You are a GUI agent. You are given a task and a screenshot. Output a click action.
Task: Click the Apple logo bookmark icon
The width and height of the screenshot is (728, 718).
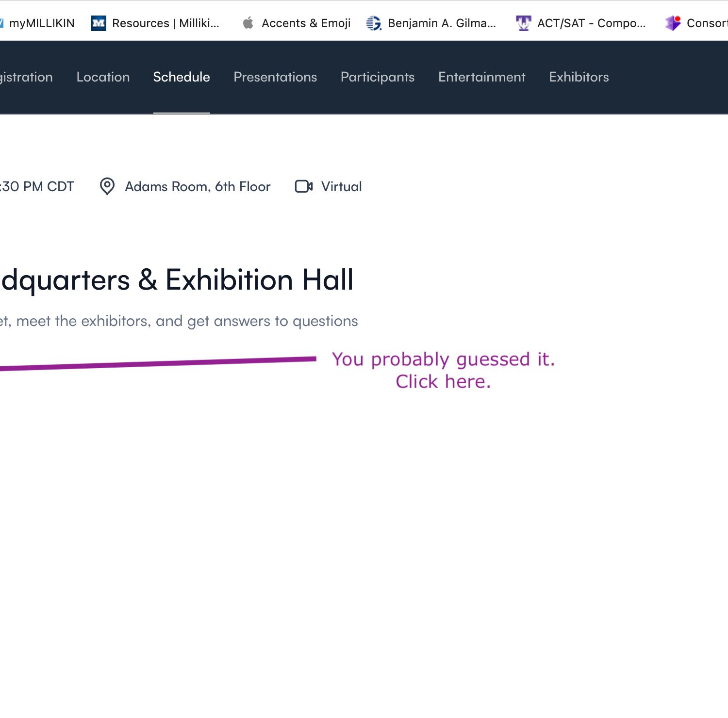[x=248, y=23]
